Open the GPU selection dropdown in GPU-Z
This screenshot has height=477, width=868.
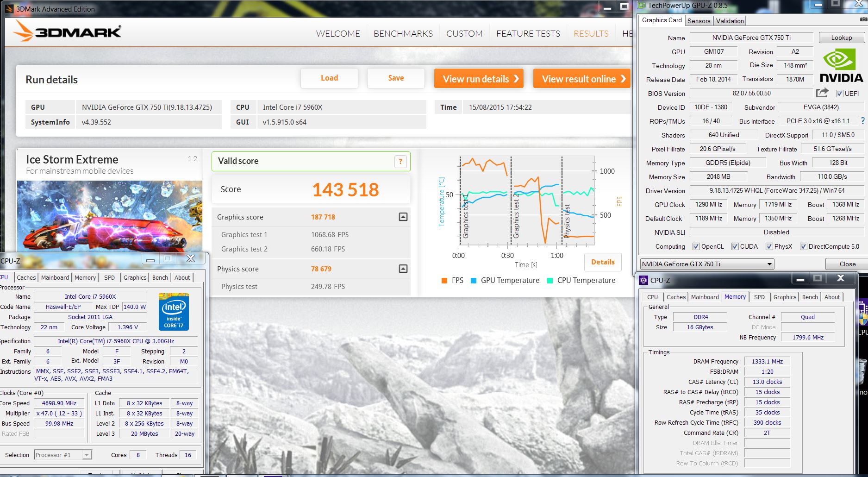[707, 264]
